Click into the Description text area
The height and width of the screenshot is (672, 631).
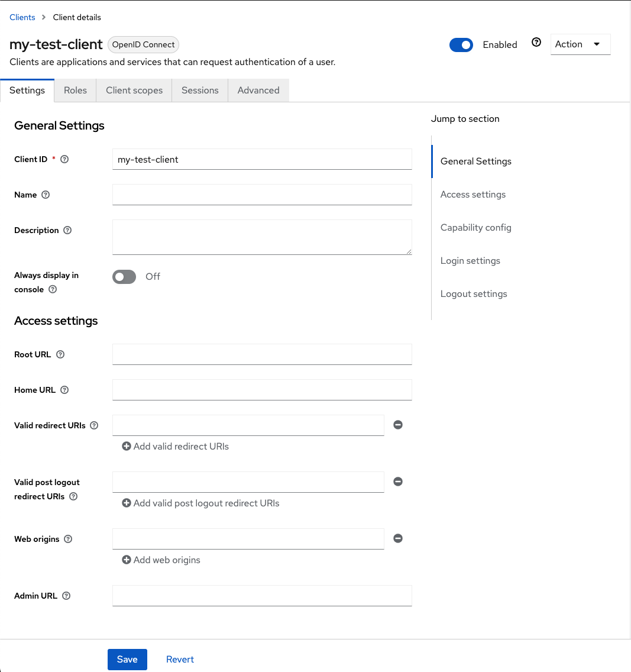point(262,237)
